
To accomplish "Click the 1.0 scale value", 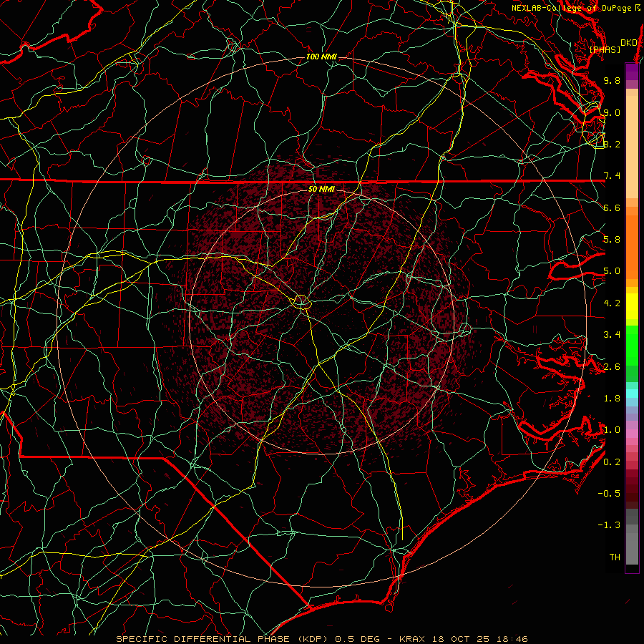I will click(612, 430).
